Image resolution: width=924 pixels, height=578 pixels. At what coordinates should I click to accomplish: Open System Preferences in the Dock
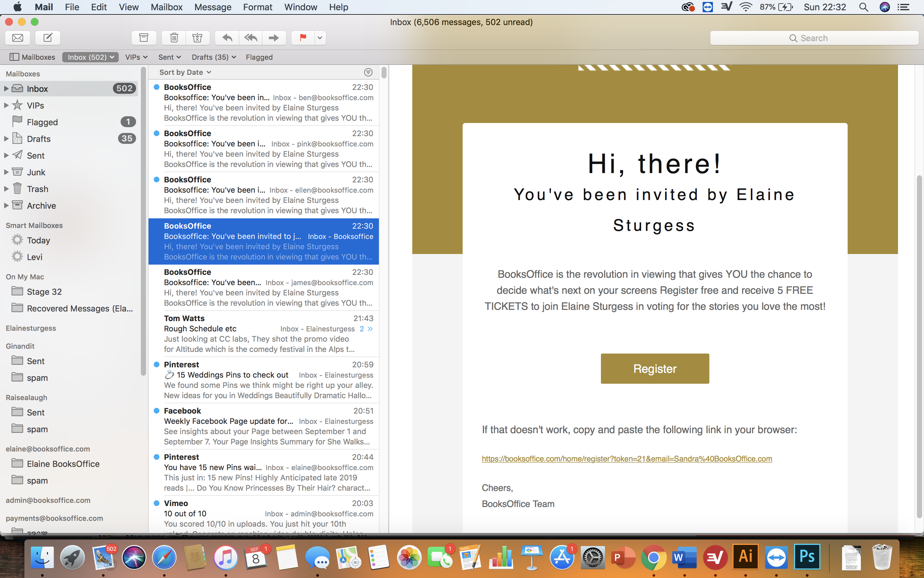pyautogui.click(x=593, y=557)
